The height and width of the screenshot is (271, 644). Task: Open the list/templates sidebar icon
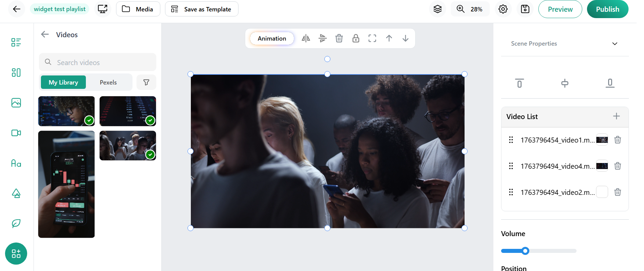pos(16,42)
